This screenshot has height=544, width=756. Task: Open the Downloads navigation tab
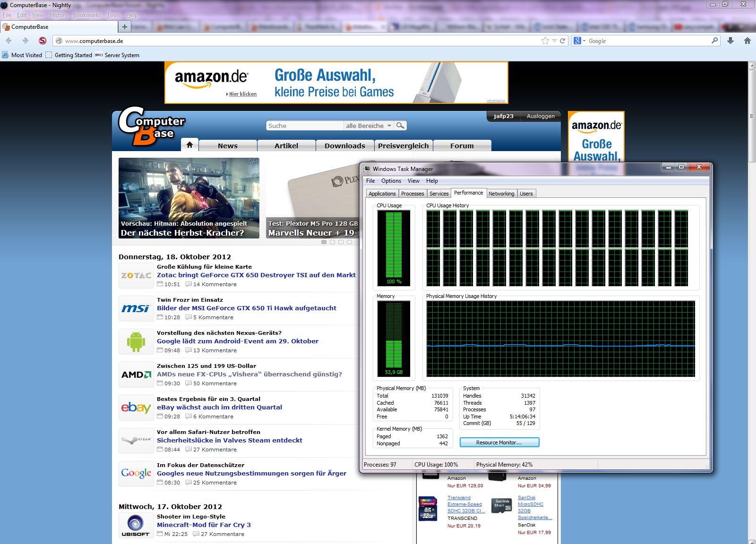click(345, 145)
